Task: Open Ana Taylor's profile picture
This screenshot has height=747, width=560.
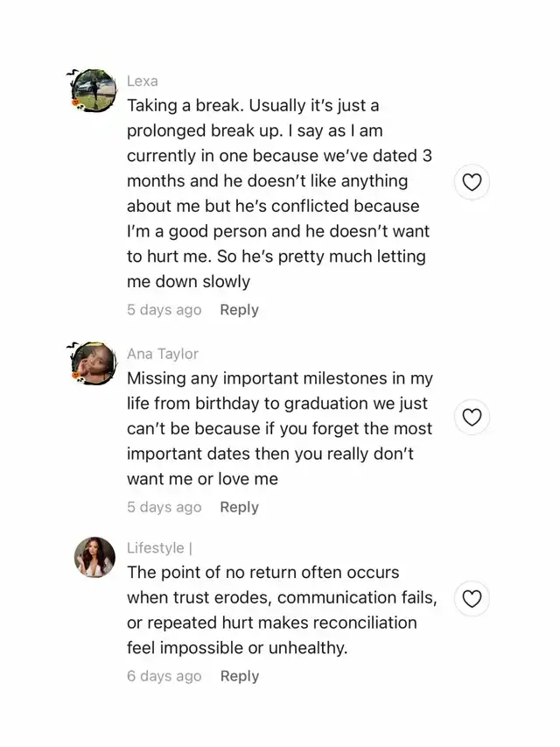Action: point(95,363)
